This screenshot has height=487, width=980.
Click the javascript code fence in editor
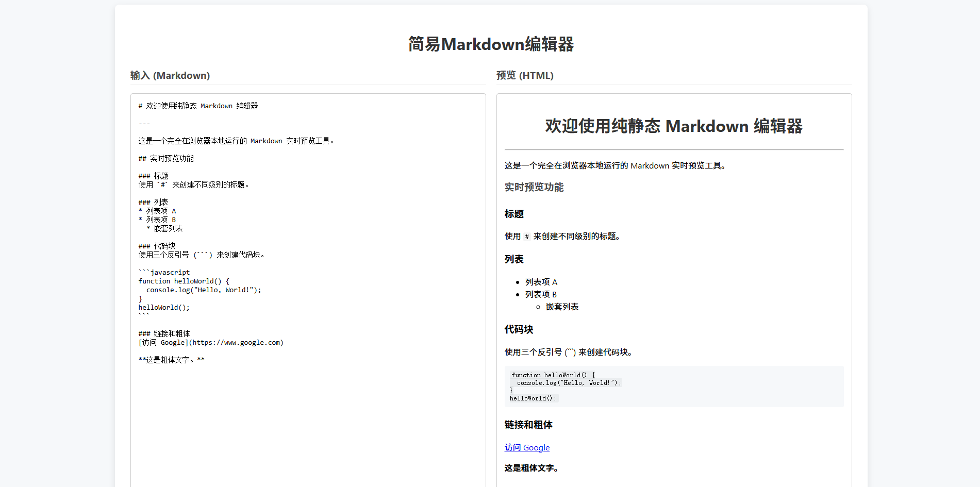[163, 272]
